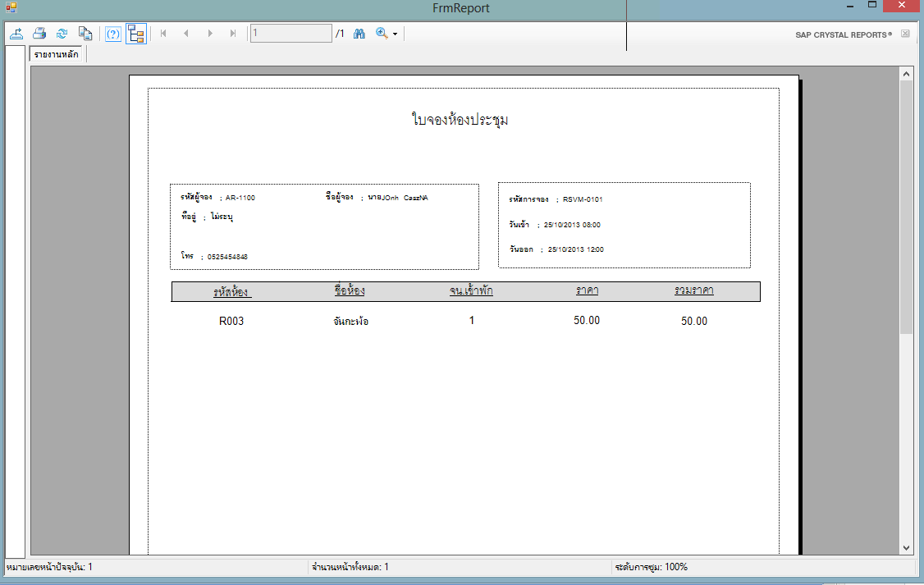Click the vertical scrollbar up arrow
Viewport: 924px width, 585px height.
(x=907, y=74)
